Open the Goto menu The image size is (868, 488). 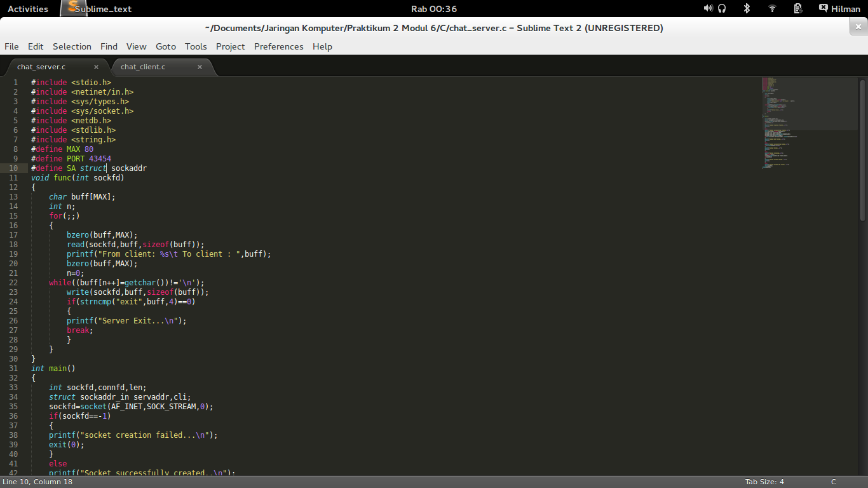click(165, 46)
